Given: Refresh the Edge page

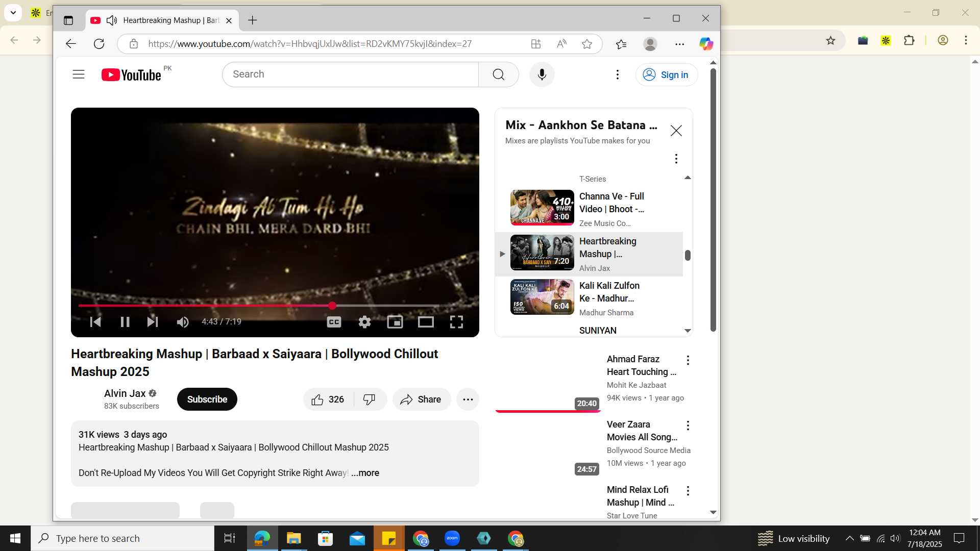Looking at the screenshot, I should [99, 44].
